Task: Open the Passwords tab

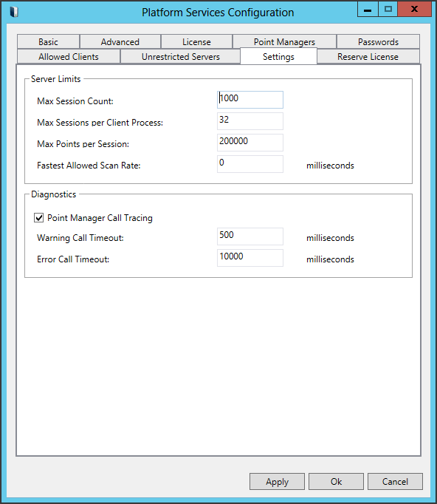Action: (378, 42)
